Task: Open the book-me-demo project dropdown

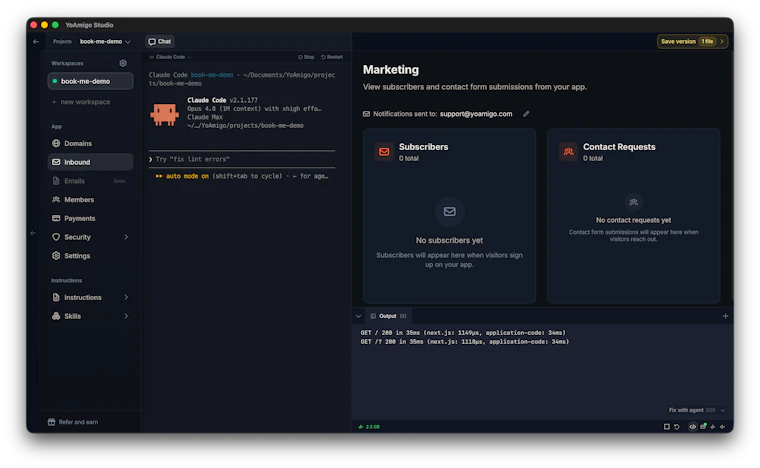Action: point(105,42)
